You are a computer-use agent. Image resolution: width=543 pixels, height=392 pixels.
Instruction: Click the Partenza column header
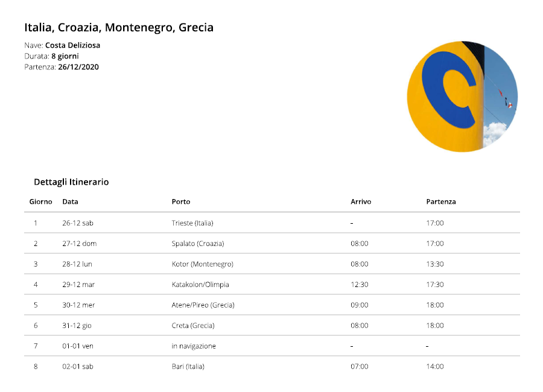(x=441, y=202)
